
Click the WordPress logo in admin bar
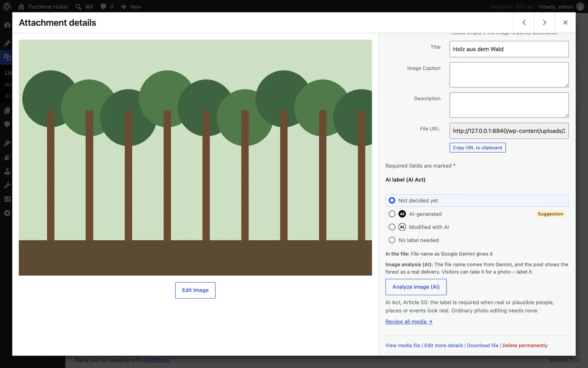click(x=7, y=7)
